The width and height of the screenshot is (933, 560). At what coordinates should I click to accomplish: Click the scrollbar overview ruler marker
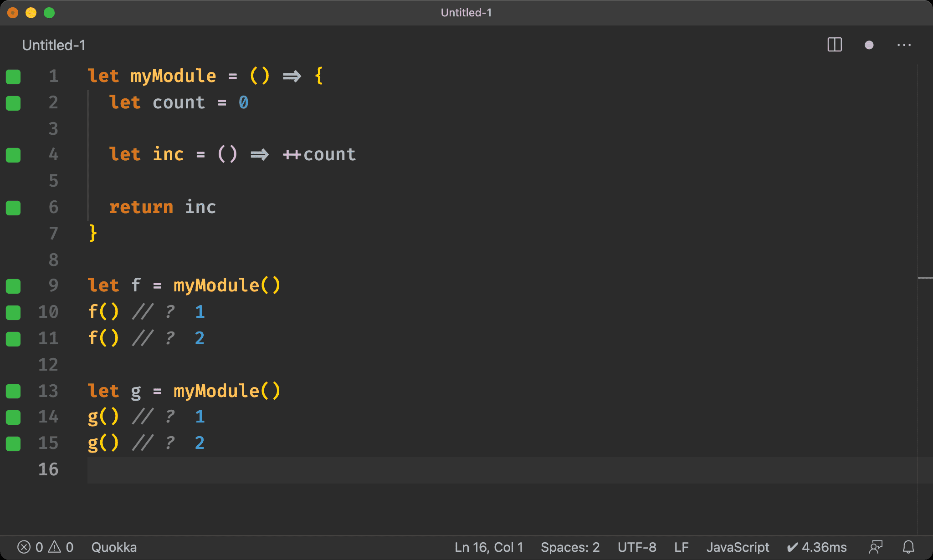[x=925, y=277]
